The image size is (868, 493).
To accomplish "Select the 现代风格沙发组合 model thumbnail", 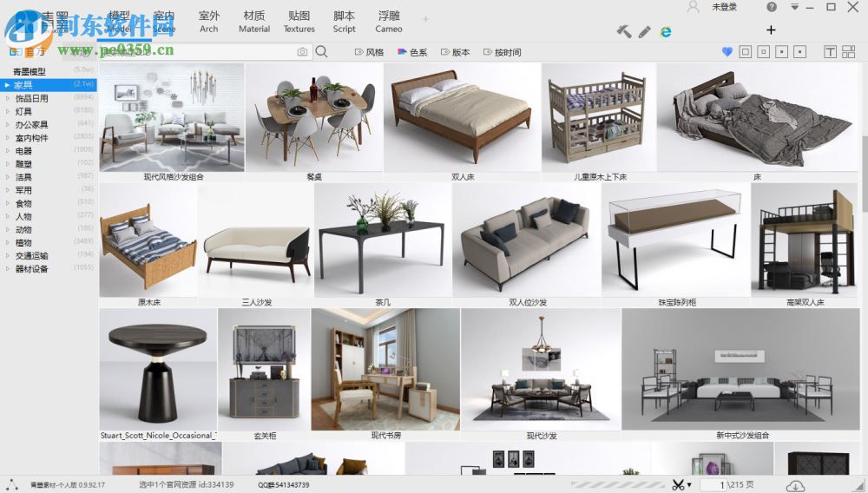I will click(x=172, y=117).
